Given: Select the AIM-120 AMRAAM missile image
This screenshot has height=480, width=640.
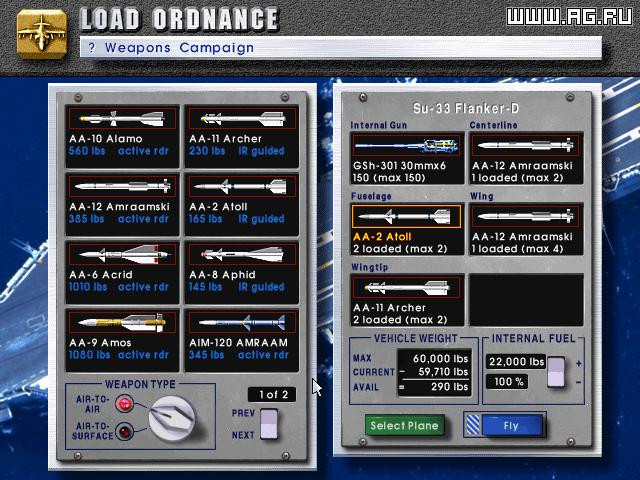Looking at the screenshot, I should pos(242,322).
